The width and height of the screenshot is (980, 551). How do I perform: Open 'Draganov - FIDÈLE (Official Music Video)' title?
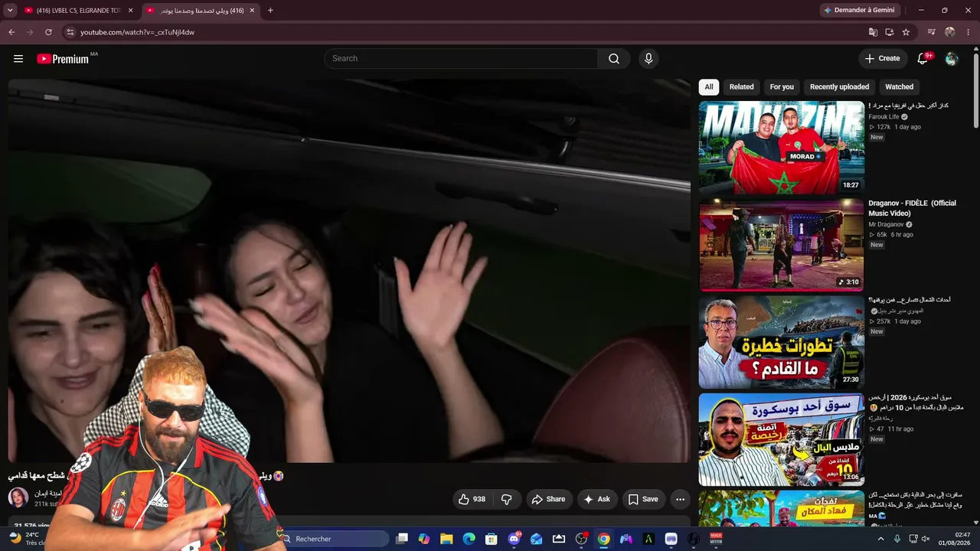pos(913,208)
